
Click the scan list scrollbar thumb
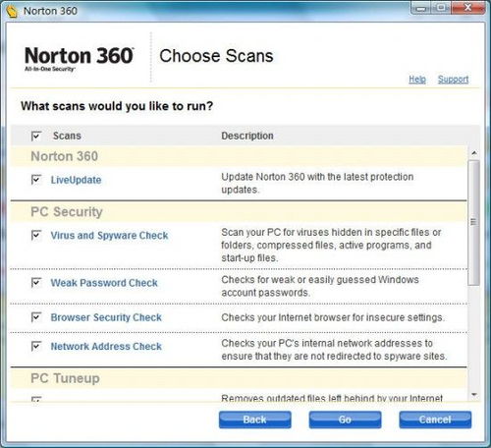click(473, 223)
